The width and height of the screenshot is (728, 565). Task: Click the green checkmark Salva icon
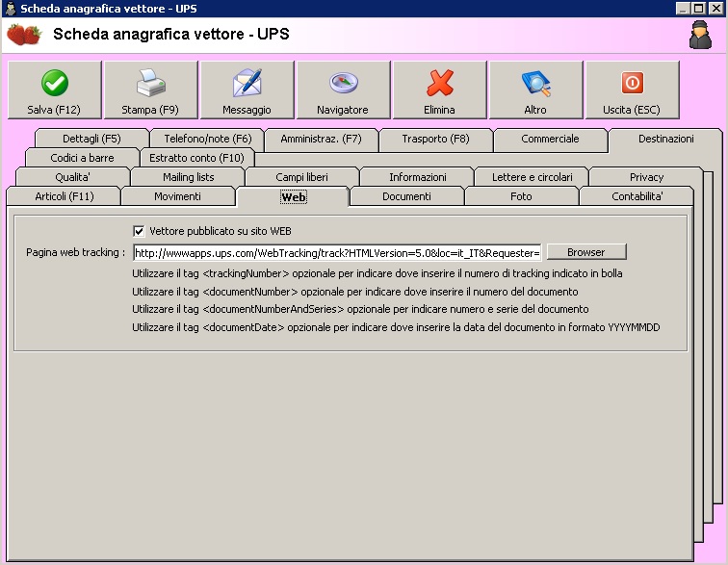(x=55, y=83)
